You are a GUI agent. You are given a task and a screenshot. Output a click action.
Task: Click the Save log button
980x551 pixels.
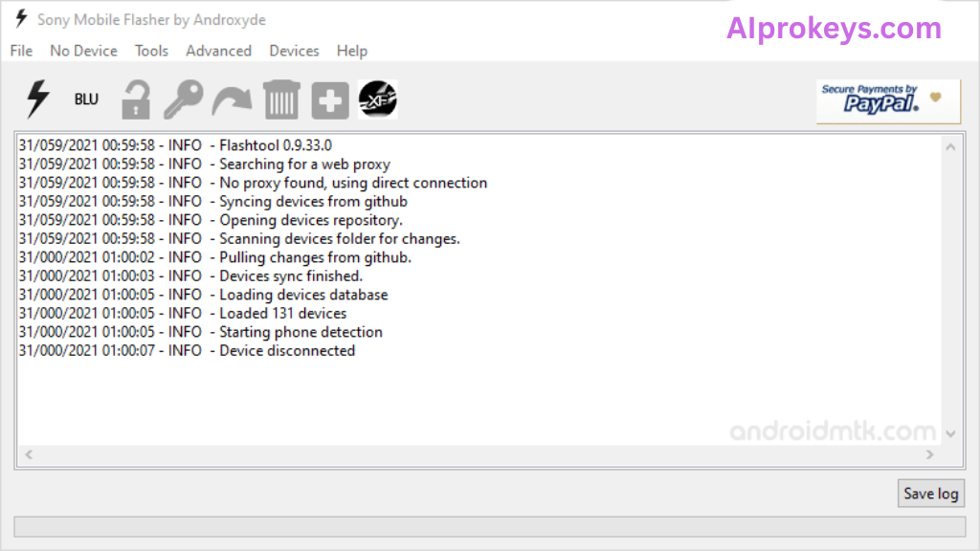coord(931,494)
